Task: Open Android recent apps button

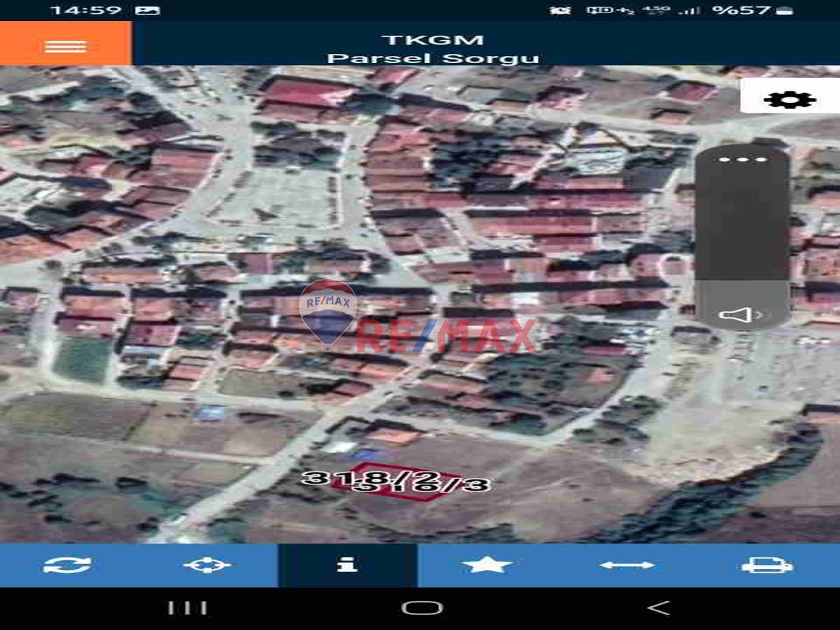Action: [188, 608]
